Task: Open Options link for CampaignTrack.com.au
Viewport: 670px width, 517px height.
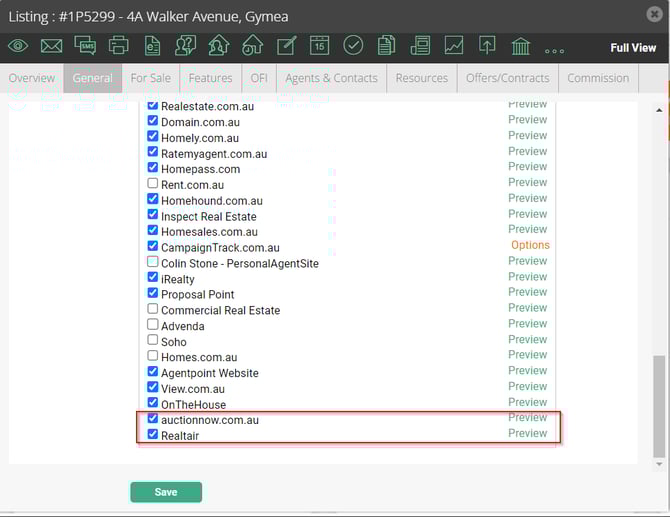Action: (530, 245)
